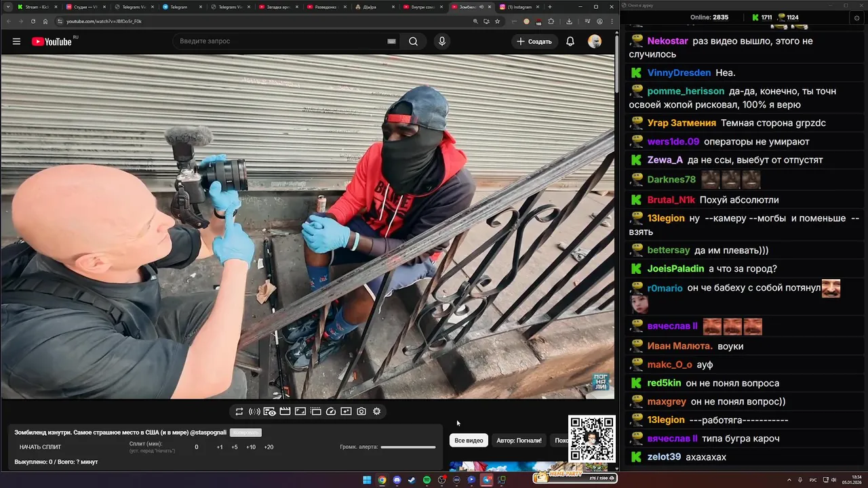
Task: Select the 'Автор: Погнали!' filter chip
Action: coord(519,441)
